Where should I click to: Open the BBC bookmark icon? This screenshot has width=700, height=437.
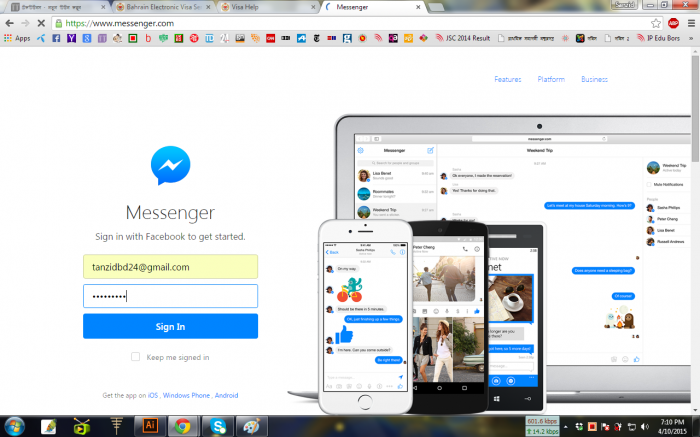pyautogui.click(x=286, y=38)
